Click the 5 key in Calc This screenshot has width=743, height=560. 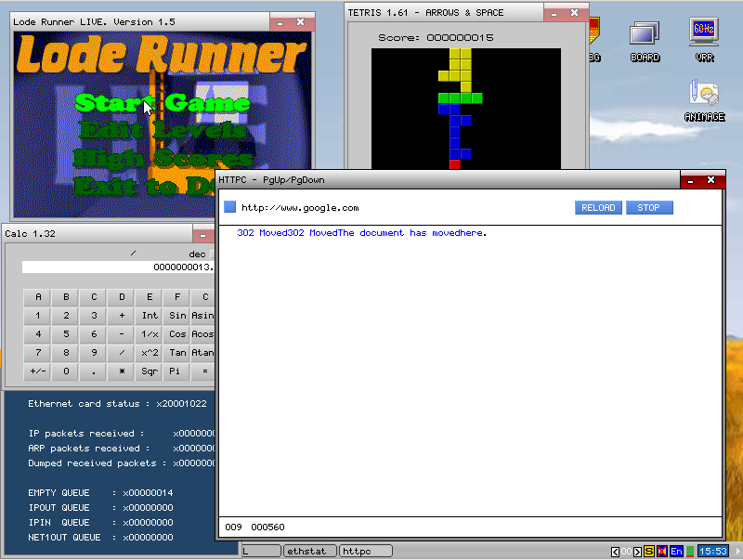(66, 334)
